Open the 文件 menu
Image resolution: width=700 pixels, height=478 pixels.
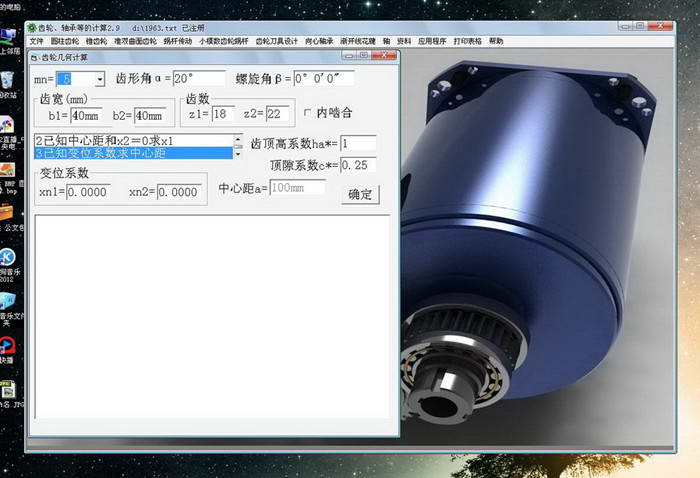pos(36,41)
